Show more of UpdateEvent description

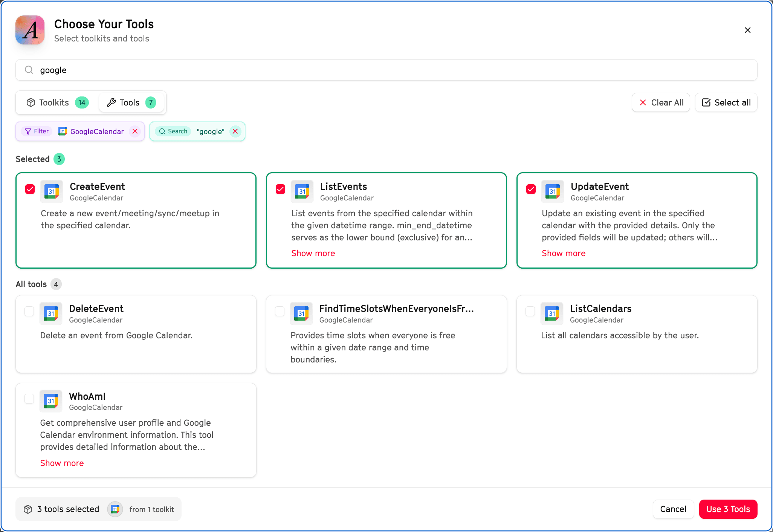tap(564, 253)
